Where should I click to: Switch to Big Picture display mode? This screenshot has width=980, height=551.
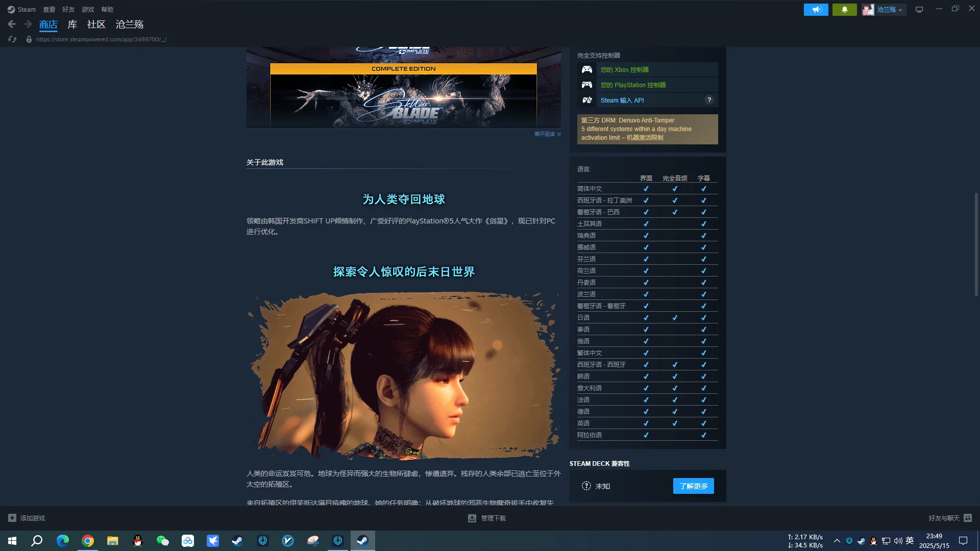(x=919, y=10)
